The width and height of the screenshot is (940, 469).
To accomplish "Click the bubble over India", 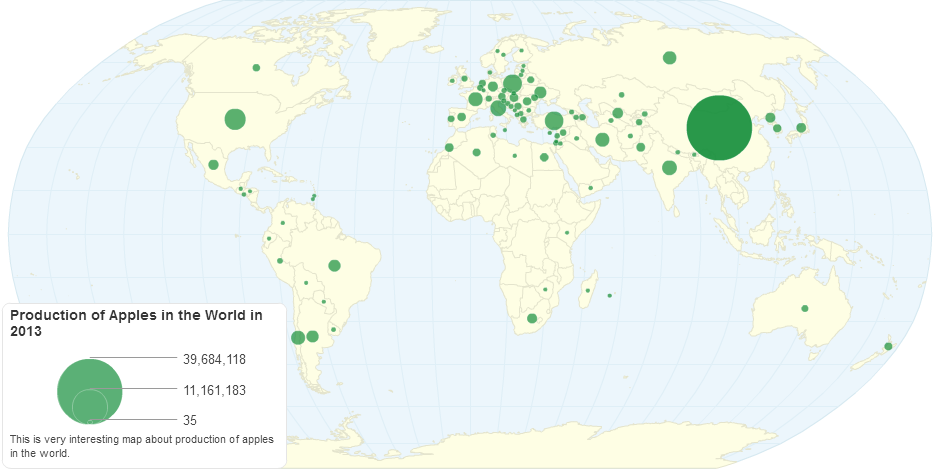I will 669,167.
